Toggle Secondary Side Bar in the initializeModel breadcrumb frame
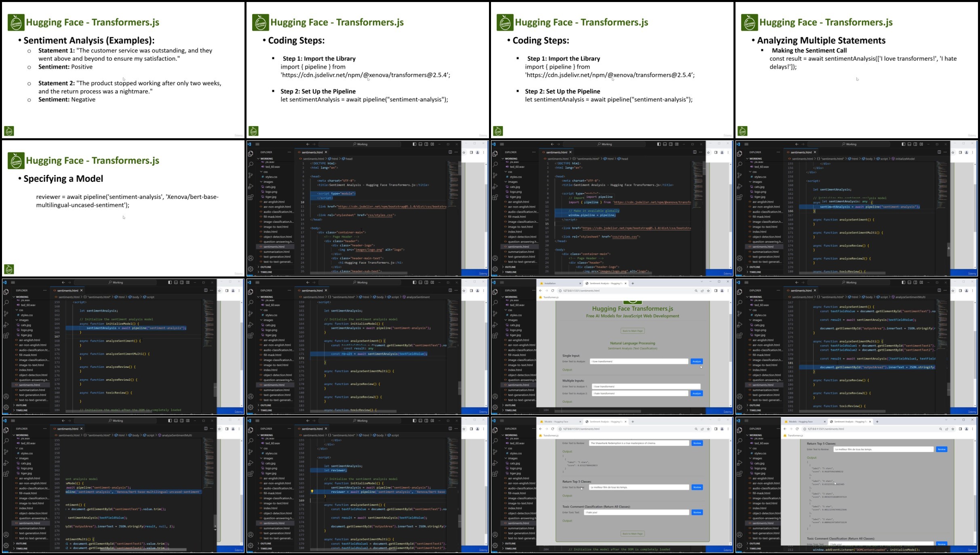 915,144
